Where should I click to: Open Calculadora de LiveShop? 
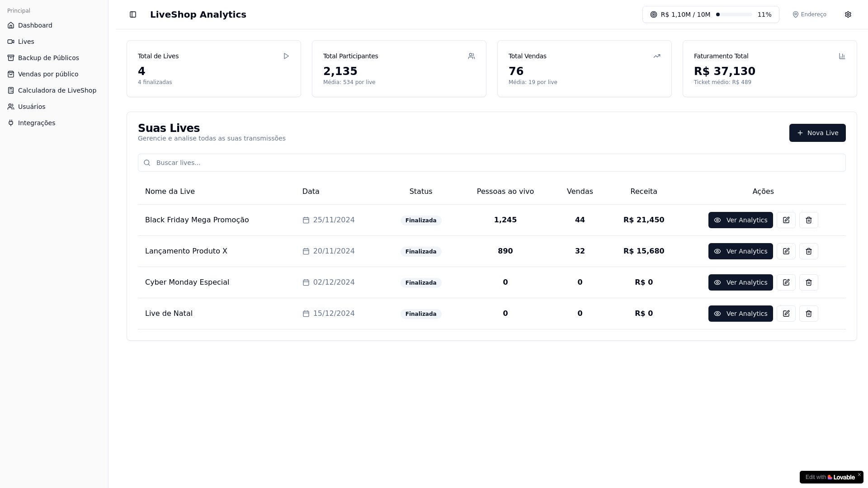point(54,90)
